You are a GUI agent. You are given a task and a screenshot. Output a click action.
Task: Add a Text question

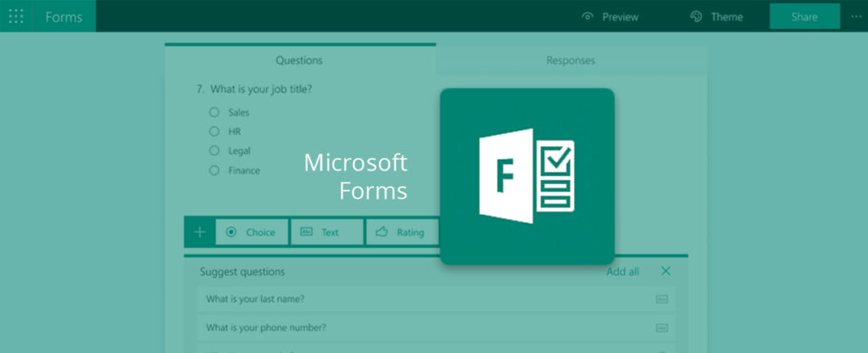(327, 233)
